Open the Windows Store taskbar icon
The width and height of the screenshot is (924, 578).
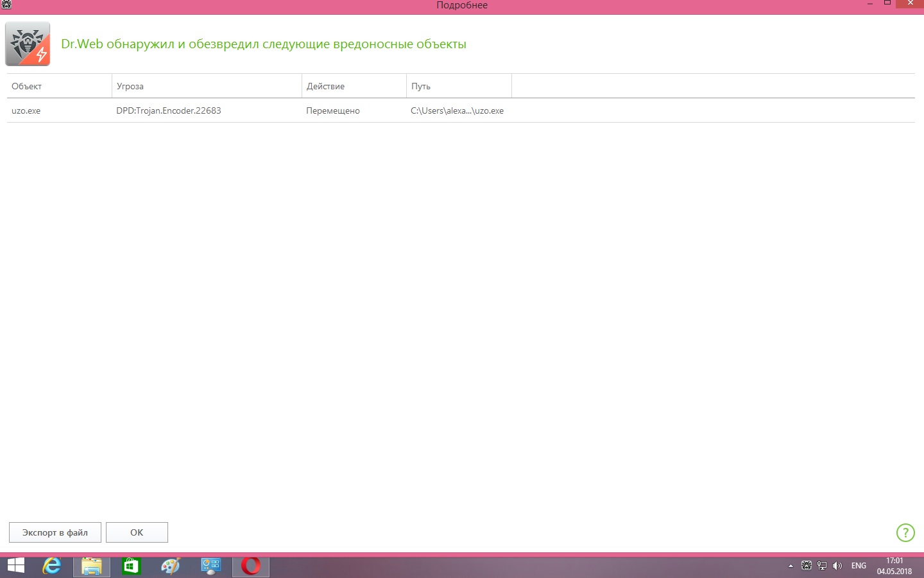tap(132, 566)
